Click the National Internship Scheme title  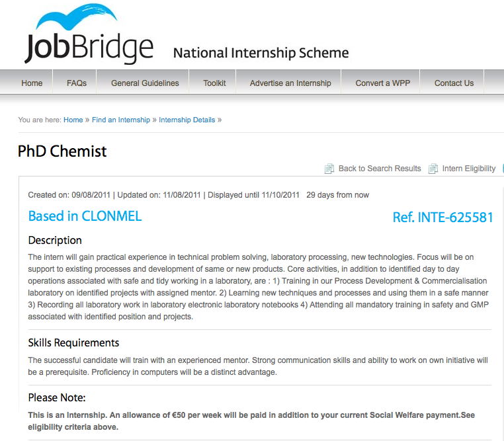261,53
